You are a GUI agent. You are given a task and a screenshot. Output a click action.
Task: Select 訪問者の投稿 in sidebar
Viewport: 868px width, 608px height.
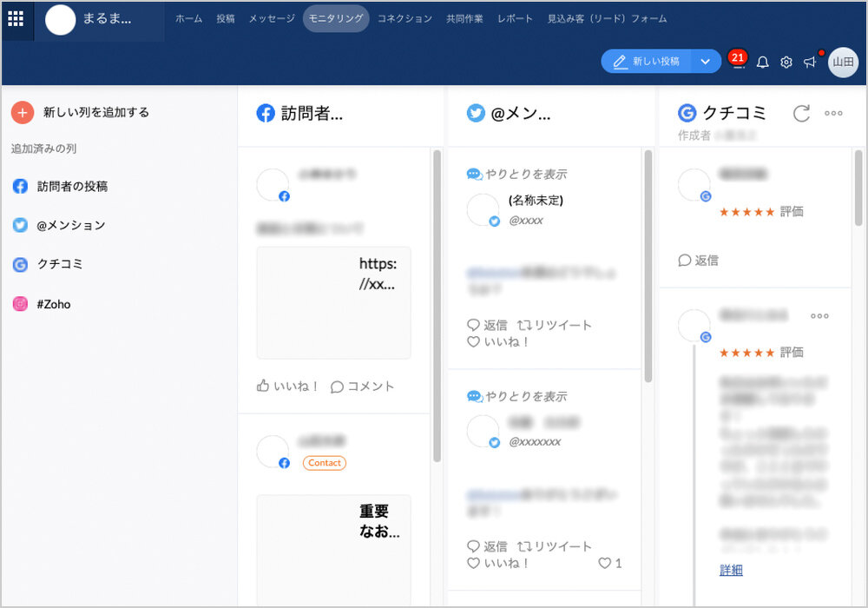73,187
